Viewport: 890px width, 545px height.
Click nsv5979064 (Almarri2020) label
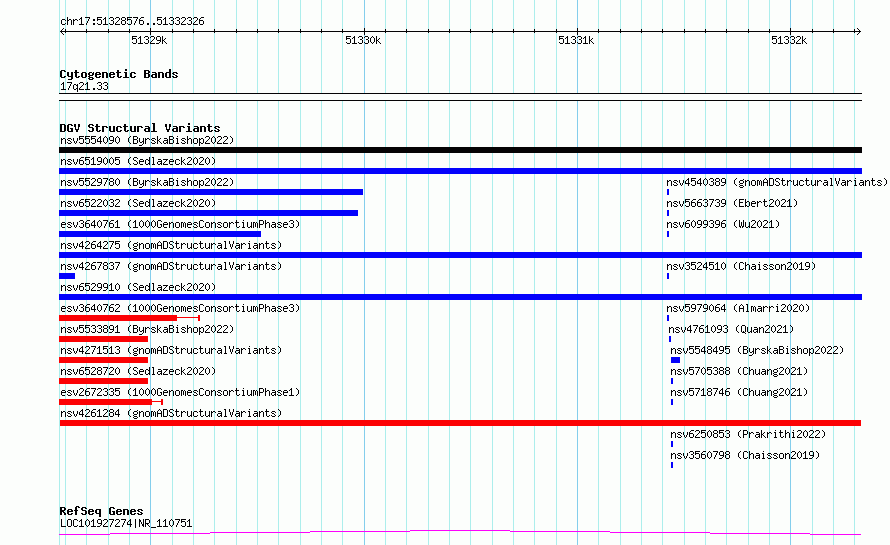738,308
